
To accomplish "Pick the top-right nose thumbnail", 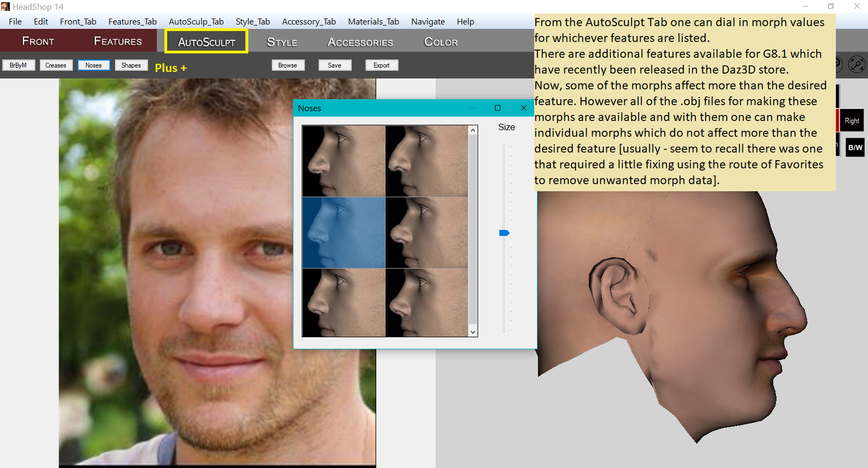I will coord(426,161).
